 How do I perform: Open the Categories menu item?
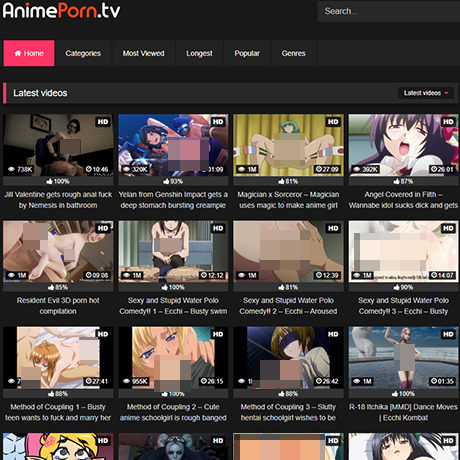click(x=83, y=53)
